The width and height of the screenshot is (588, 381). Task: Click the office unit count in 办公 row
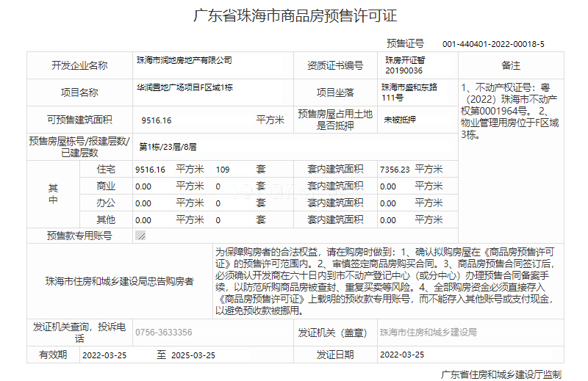pos(218,203)
